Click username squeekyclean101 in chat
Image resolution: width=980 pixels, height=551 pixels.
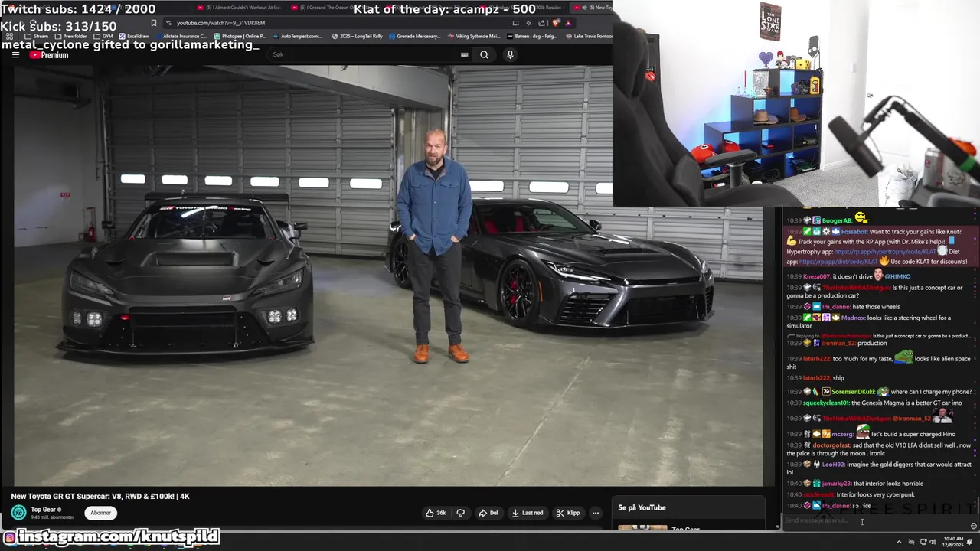pyautogui.click(x=826, y=403)
